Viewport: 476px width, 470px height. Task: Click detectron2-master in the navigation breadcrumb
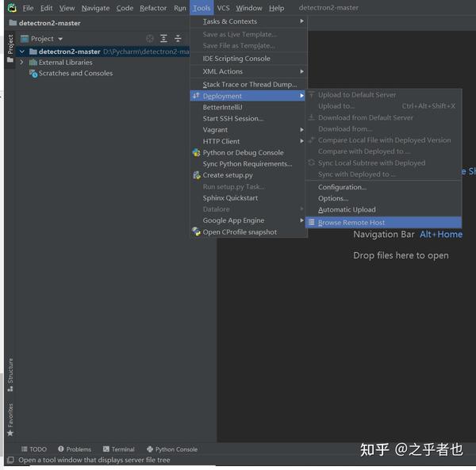tap(50, 23)
